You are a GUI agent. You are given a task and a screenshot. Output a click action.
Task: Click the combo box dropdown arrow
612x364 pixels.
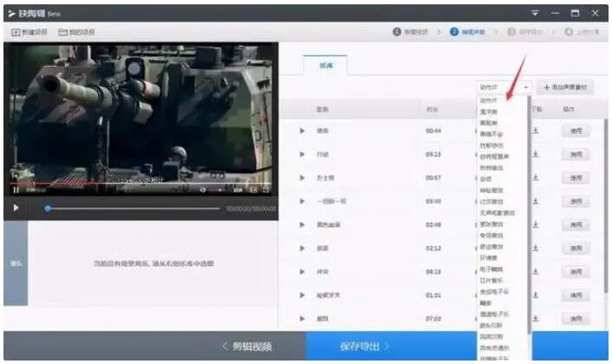[x=525, y=88]
